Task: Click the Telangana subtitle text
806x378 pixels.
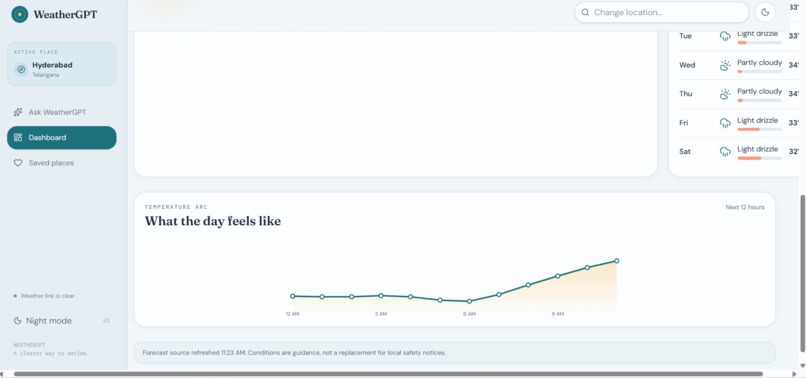Action: (x=46, y=75)
